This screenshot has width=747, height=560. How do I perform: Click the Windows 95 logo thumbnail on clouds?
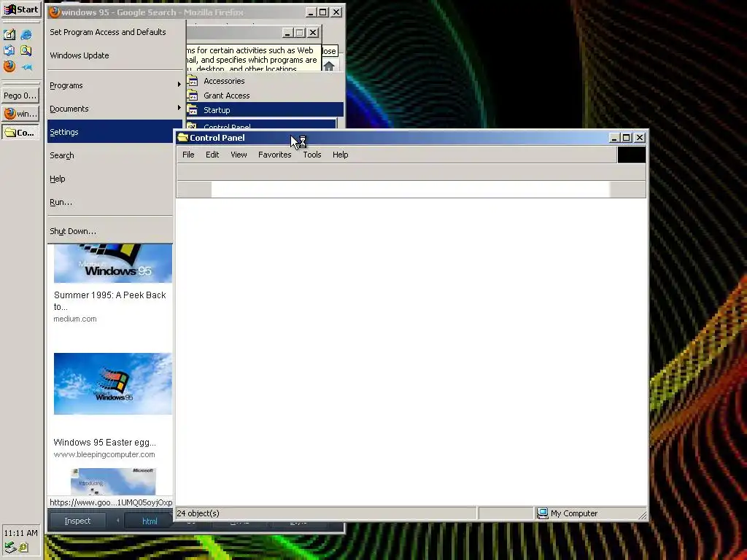coord(113,384)
